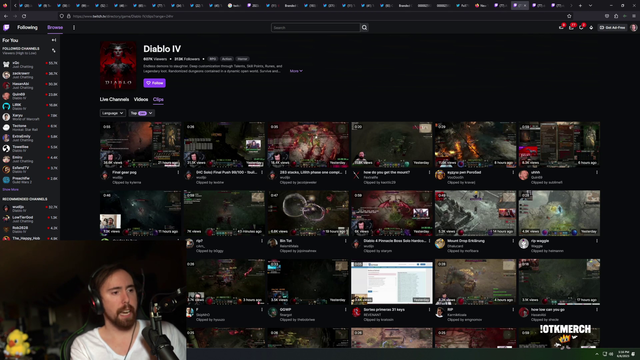Select the Clips tab

click(158, 99)
